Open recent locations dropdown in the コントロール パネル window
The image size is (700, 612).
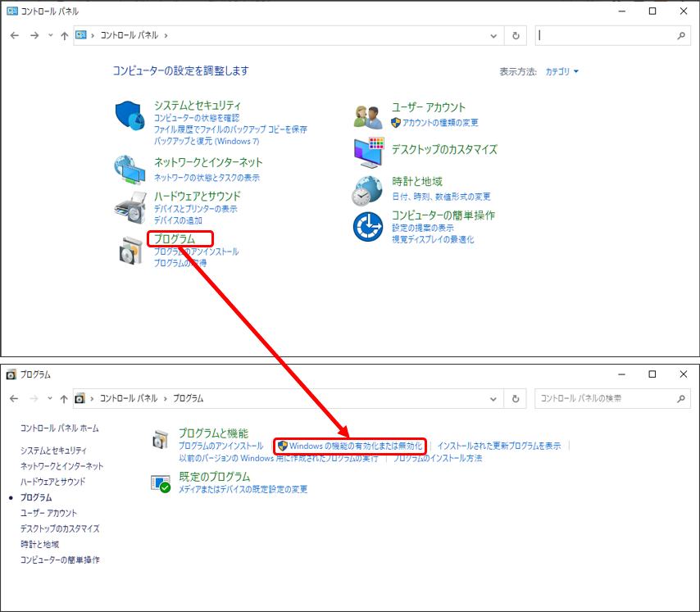(x=51, y=35)
